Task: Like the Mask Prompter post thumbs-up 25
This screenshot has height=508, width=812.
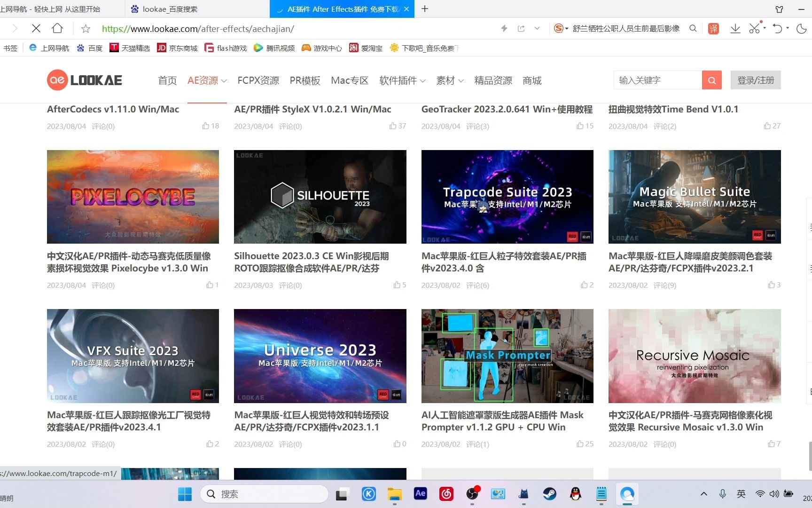Action: pyautogui.click(x=585, y=444)
